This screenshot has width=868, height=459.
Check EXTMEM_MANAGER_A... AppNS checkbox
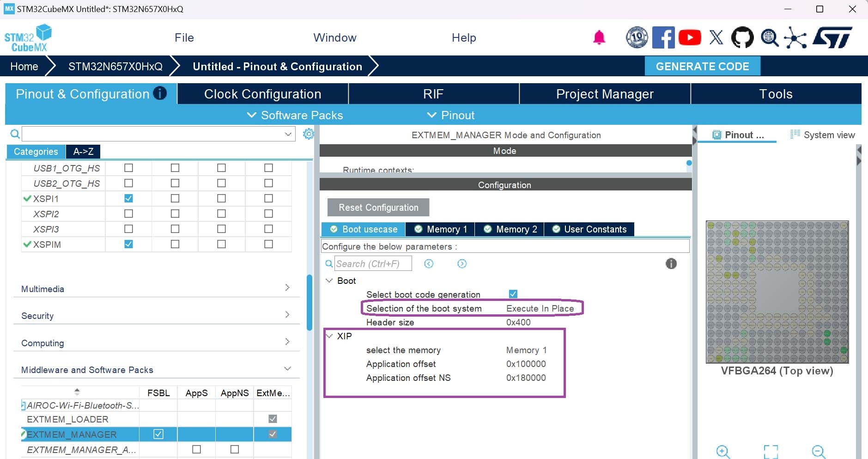(235, 449)
